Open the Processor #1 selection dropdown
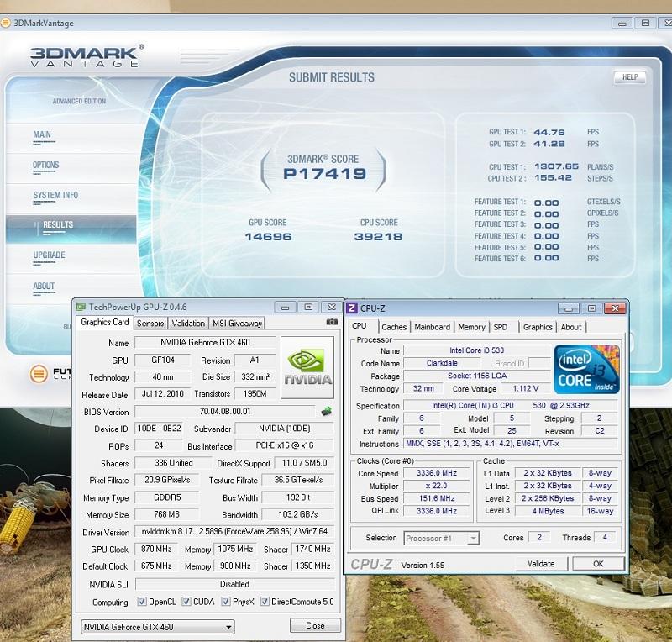Screen dimensions: 672x642 pyautogui.click(x=441, y=538)
